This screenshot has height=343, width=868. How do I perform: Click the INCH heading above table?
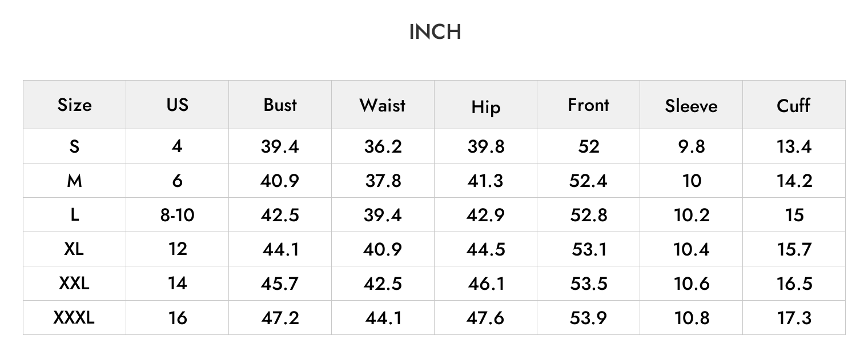coord(435,32)
